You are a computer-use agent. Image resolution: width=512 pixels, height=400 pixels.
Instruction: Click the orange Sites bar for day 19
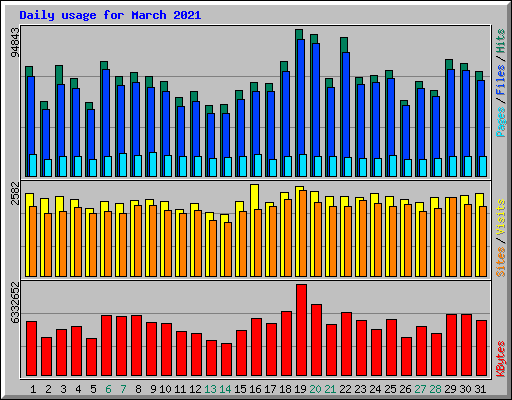point(303,233)
